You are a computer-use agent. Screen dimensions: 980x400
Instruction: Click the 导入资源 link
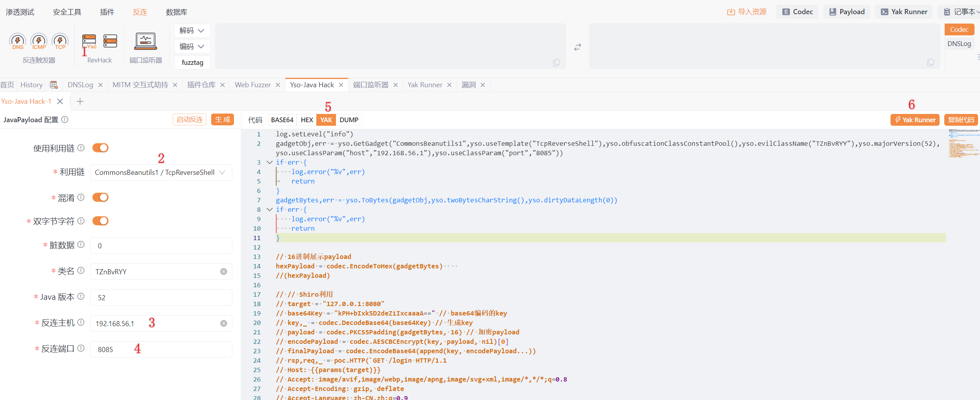click(x=747, y=12)
